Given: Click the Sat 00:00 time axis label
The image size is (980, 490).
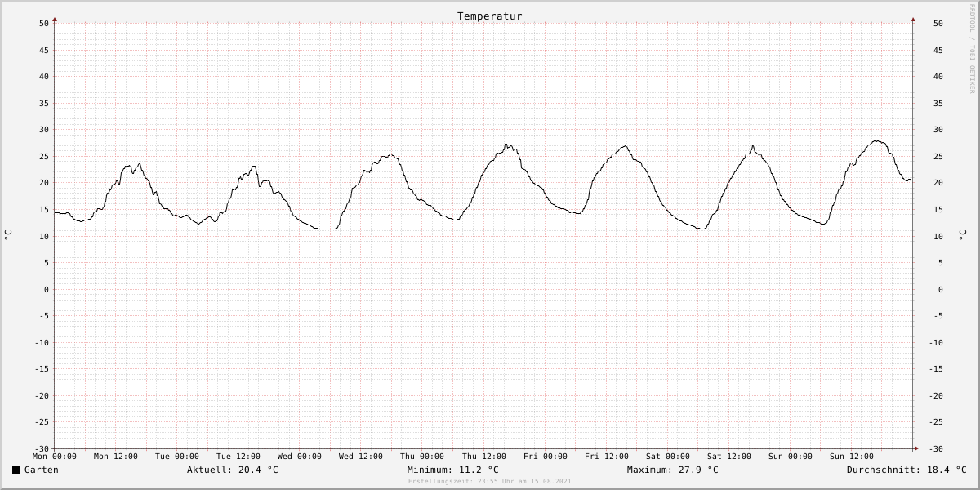Looking at the screenshot, I should coord(668,457).
